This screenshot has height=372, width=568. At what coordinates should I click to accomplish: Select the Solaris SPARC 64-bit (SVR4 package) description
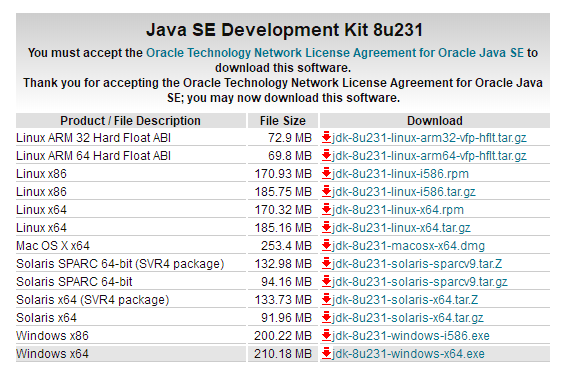point(120,264)
